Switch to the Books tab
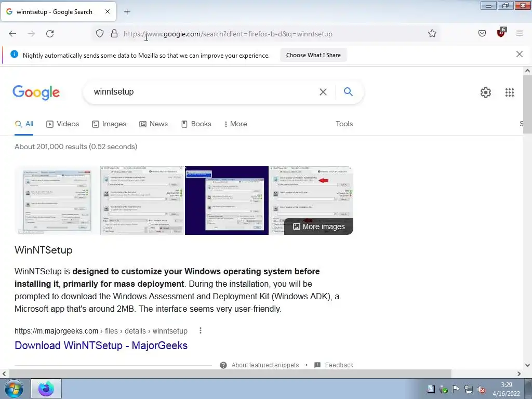Viewport: 532px width, 399px height. [196, 124]
